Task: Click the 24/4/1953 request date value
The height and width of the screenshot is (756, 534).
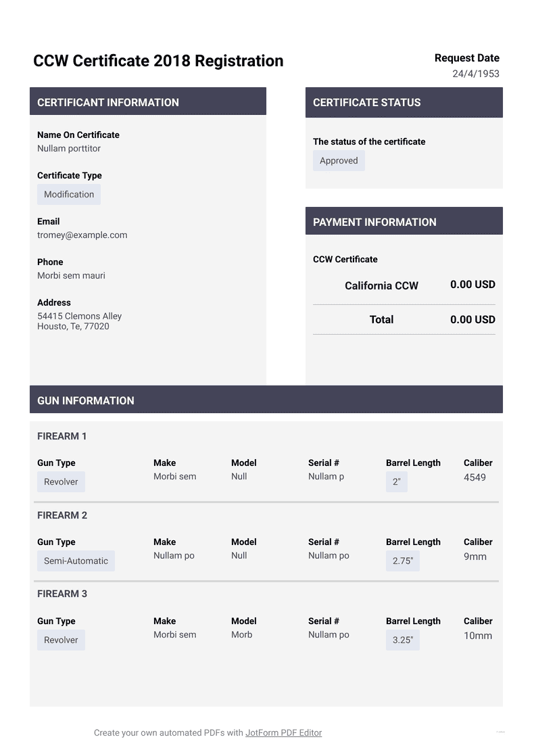Action: pos(476,74)
